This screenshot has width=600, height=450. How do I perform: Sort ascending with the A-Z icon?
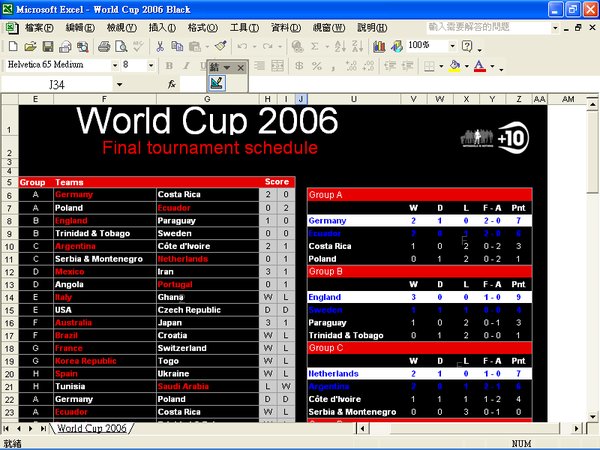[x=340, y=46]
